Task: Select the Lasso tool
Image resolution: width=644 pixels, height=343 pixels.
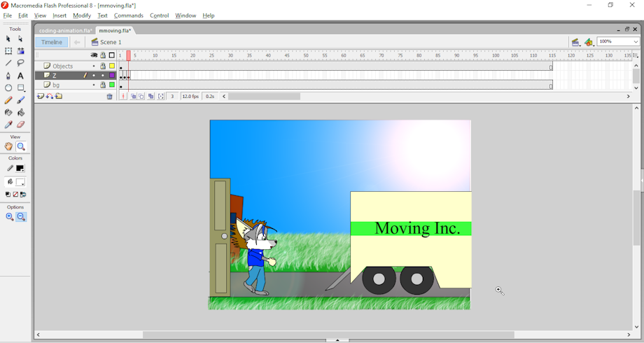Action: 21,63
